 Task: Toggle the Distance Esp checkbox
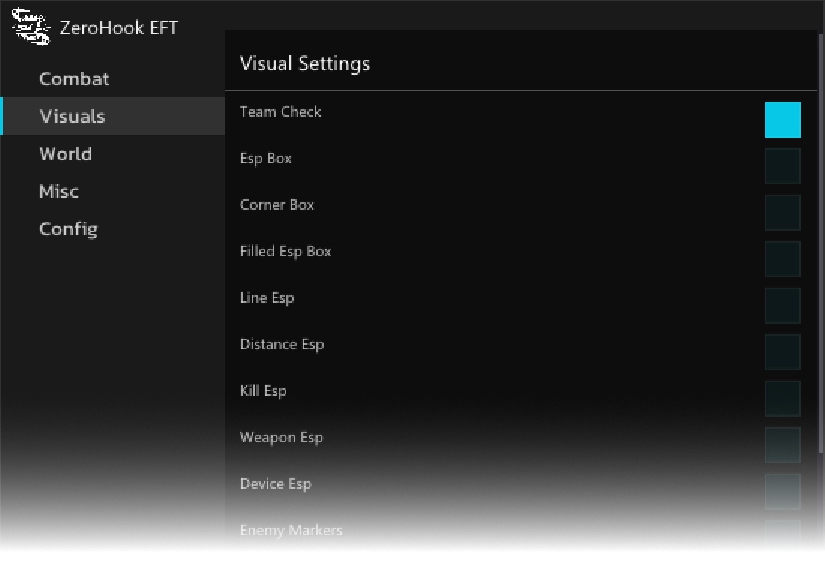pyautogui.click(x=782, y=352)
